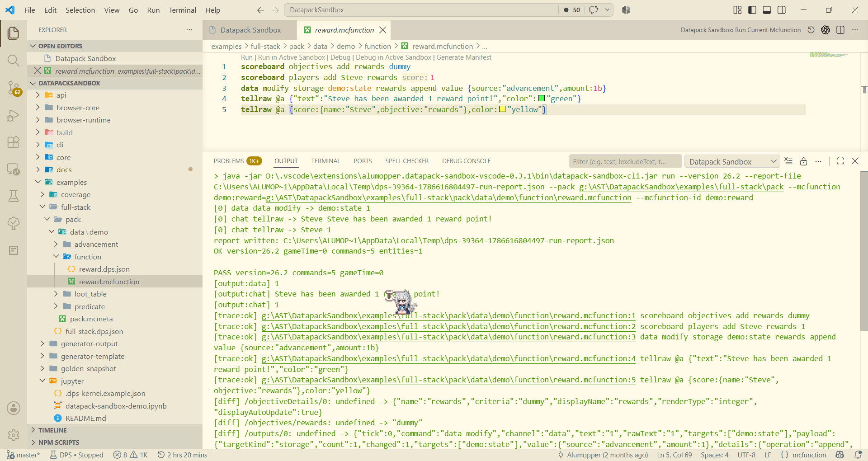Click the Ln 5, Col 69 status item
Image resolution: width=868 pixels, height=461 pixels.
tap(674, 455)
